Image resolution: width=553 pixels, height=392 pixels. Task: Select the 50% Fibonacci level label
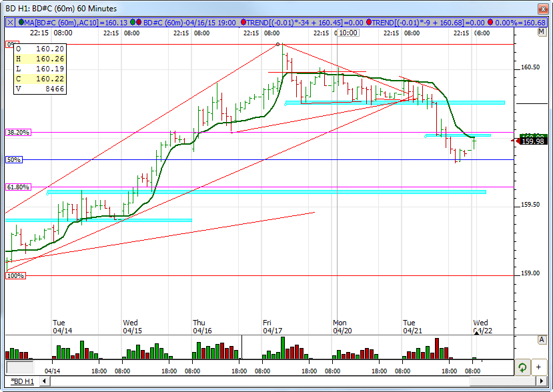click(14, 160)
